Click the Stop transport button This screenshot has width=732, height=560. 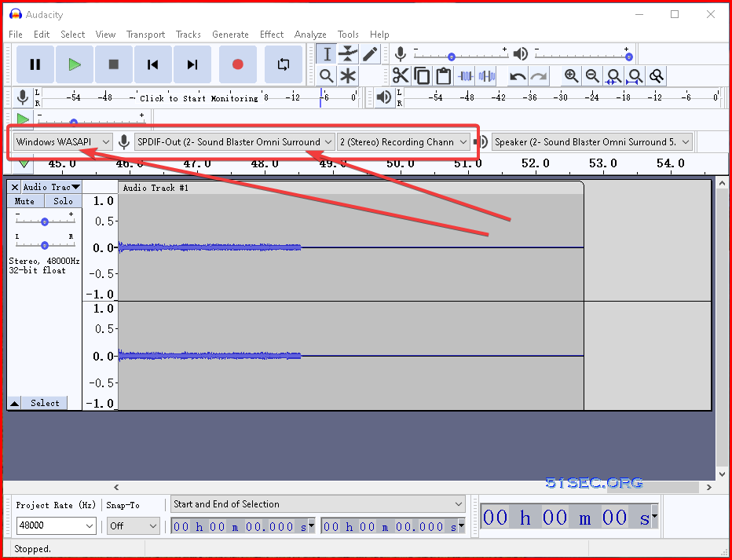(113, 64)
